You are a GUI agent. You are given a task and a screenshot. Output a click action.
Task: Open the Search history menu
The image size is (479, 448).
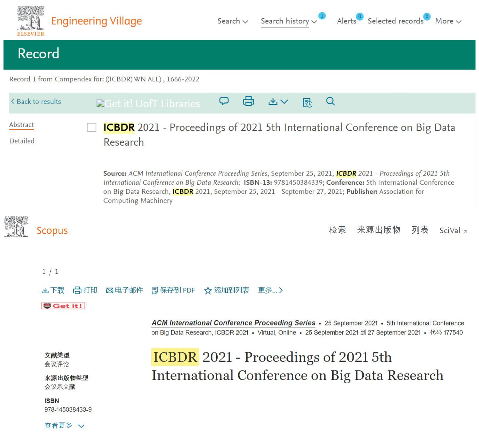[x=289, y=21]
